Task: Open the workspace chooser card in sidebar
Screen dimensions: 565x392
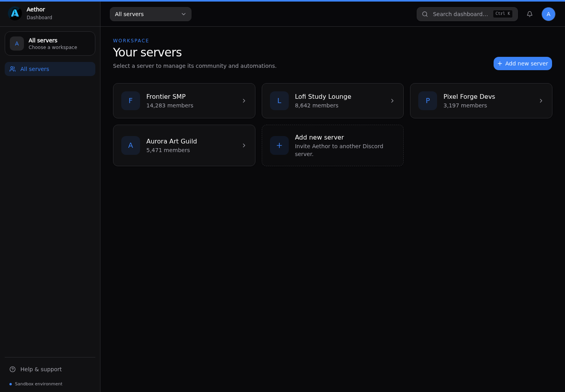Action: pyautogui.click(x=50, y=44)
